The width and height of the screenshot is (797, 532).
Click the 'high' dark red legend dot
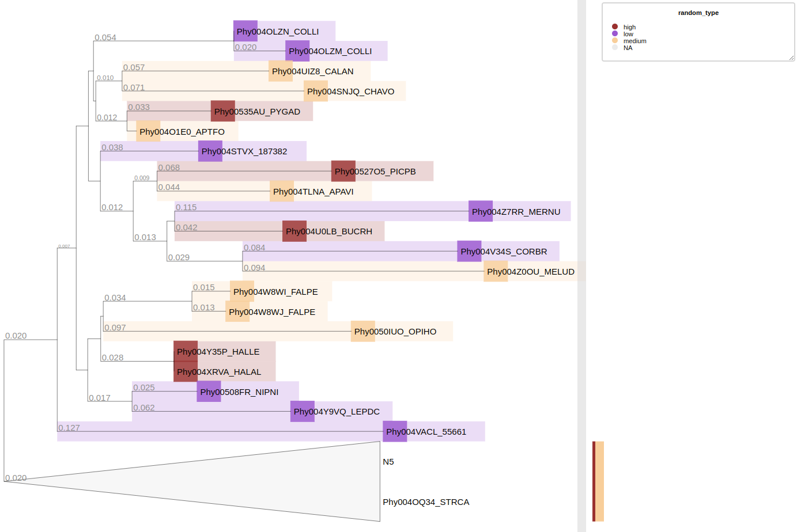pyautogui.click(x=615, y=27)
